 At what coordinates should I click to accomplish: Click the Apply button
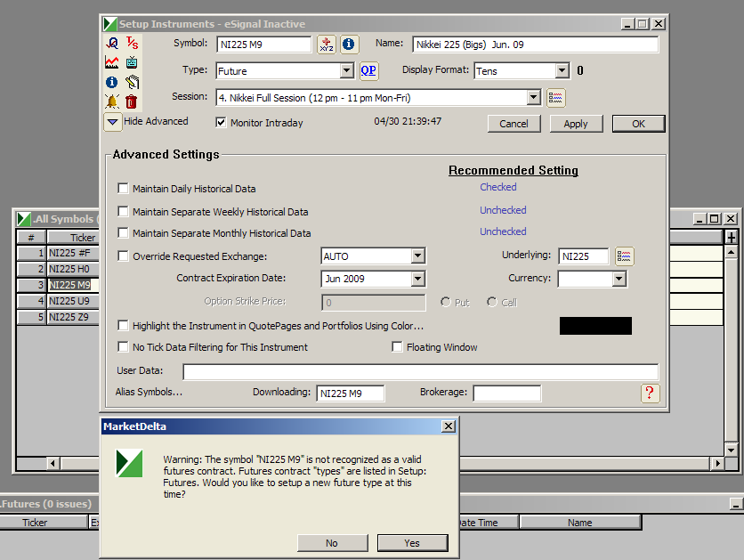(x=576, y=124)
